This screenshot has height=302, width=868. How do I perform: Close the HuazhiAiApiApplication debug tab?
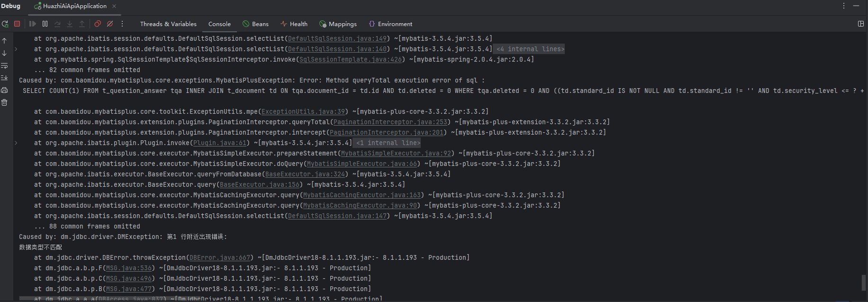tap(114, 6)
